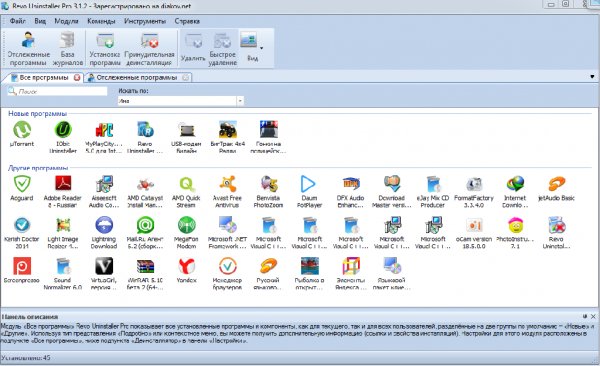Expand the tab list arrow at right

pos(592,77)
